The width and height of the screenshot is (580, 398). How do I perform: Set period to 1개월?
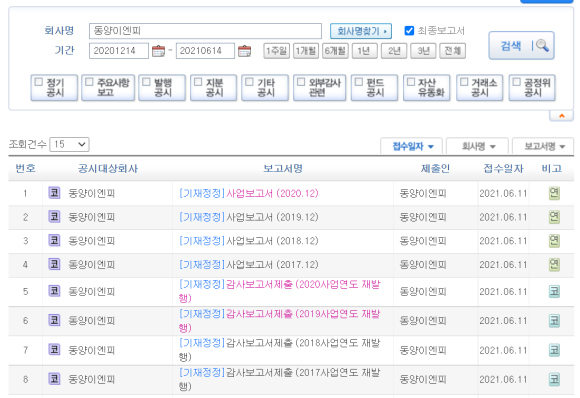pyautogui.click(x=306, y=51)
